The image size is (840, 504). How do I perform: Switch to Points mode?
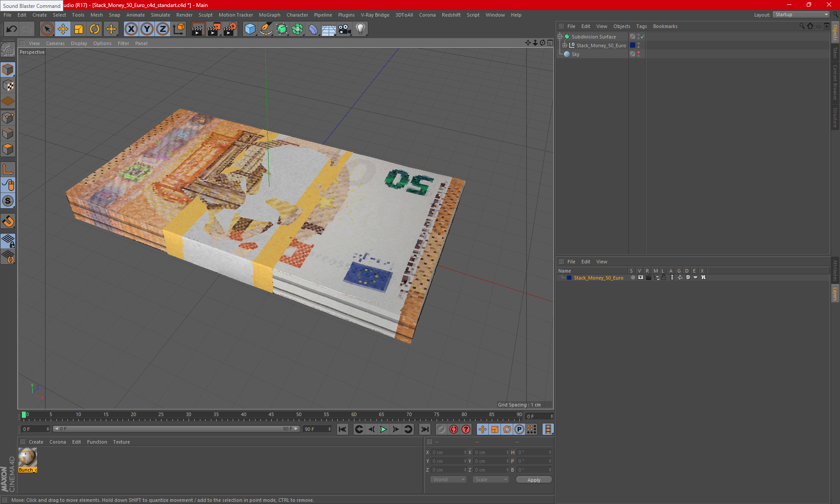point(8,118)
